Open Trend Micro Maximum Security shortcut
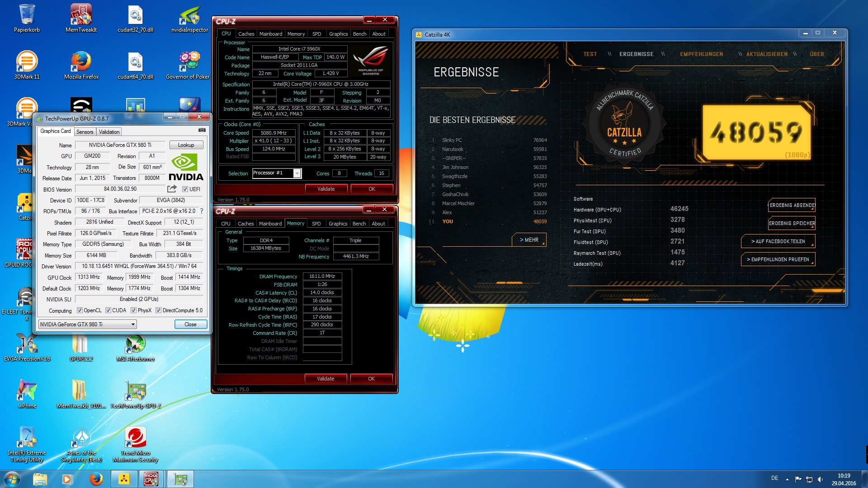868x488 pixels. tap(136, 445)
